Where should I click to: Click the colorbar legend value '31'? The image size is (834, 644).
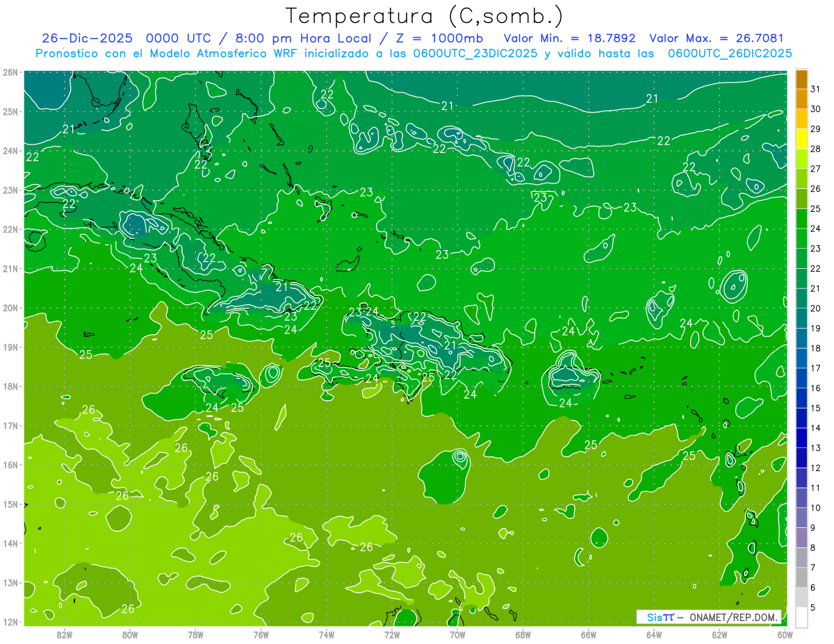[815, 90]
